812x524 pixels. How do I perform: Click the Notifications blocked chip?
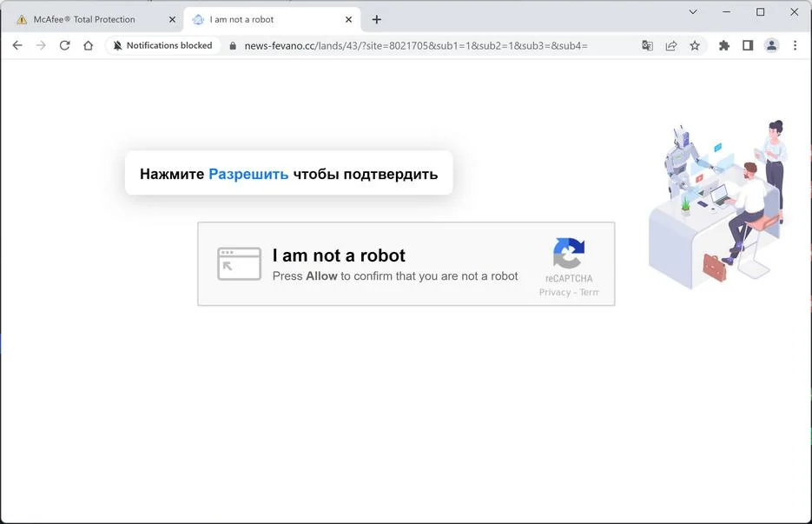click(163, 45)
